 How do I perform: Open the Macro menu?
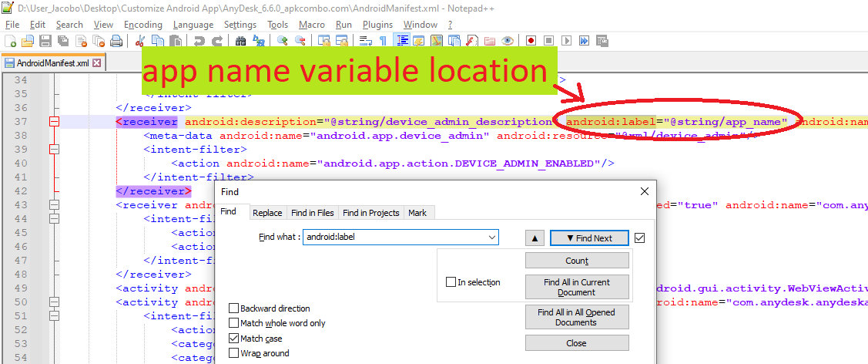coord(312,25)
